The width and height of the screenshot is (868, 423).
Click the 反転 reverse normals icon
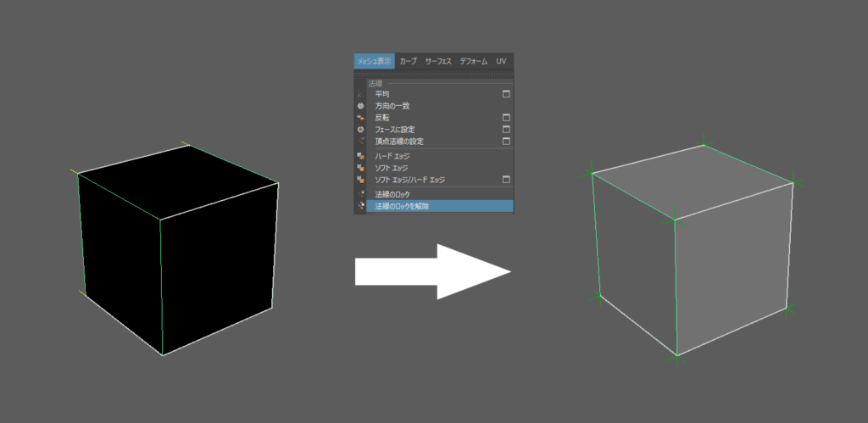pyautogui.click(x=360, y=117)
